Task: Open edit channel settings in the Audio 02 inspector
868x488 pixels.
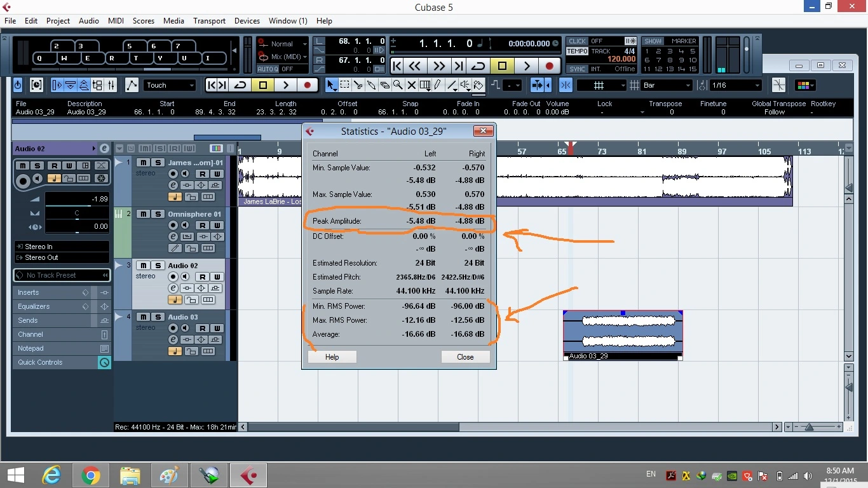Action: click(x=104, y=148)
